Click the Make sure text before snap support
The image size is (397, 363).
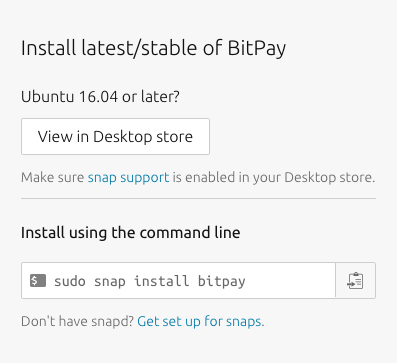tap(52, 177)
